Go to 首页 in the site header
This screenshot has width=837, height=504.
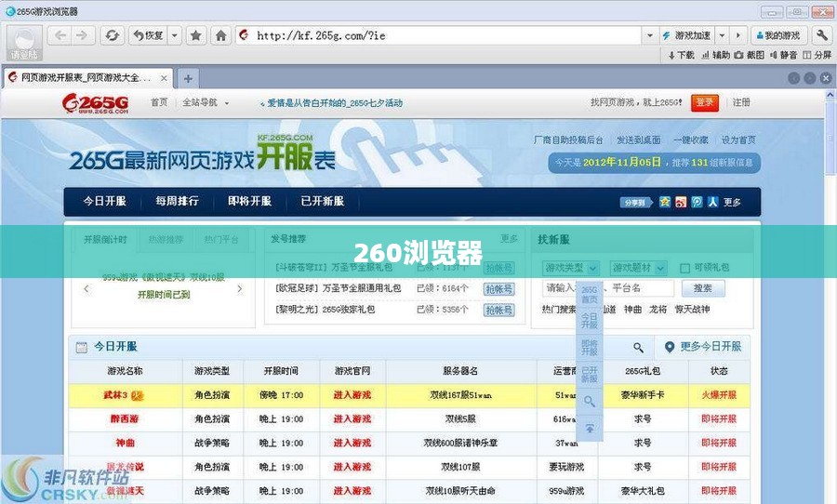point(158,102)
